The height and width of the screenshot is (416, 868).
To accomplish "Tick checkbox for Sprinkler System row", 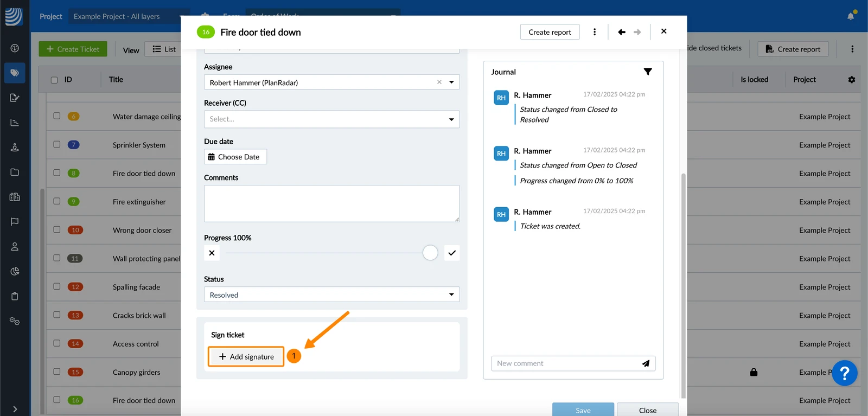I will tap(57, 144).
